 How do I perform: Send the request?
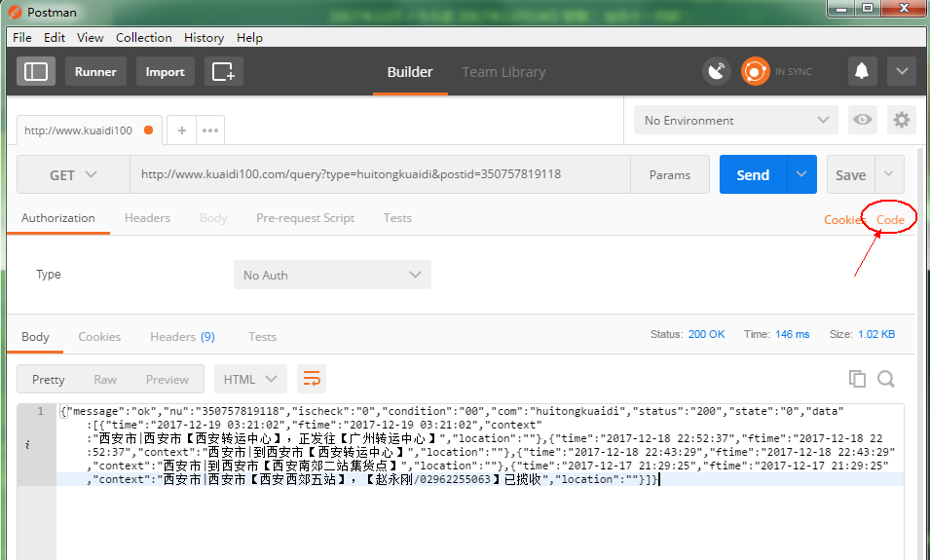pyautogui.click(x=754, y=174)
